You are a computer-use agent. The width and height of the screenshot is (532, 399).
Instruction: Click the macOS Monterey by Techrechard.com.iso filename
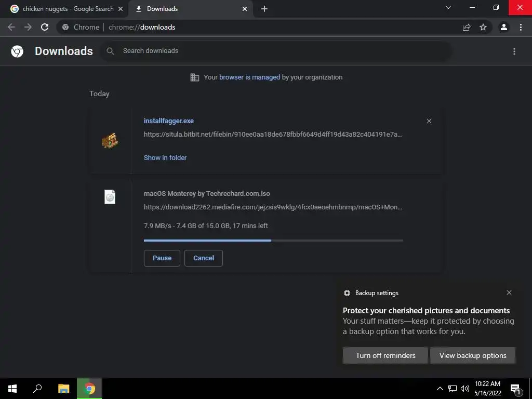207,194
